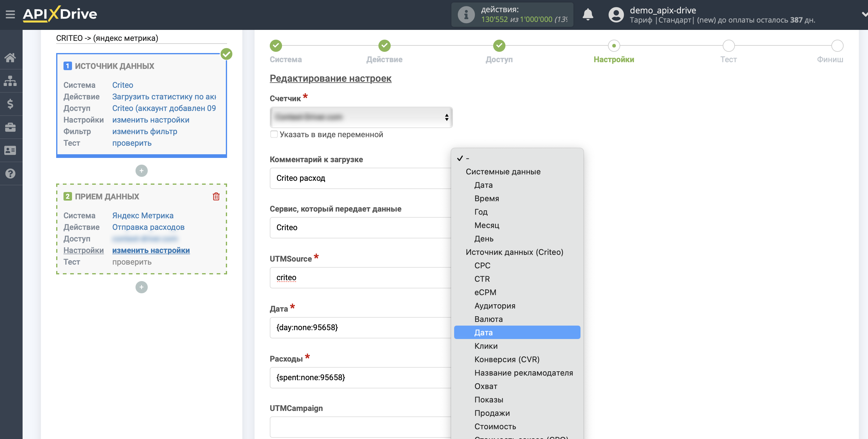Select Стоимость option

click(x=517, y=427)
